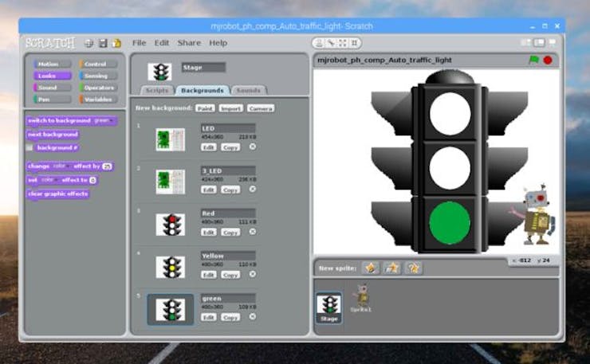Image resolution: width=590 pixels, height=364 pixels.
Task: Delete the LED background
Action: click(253, 147)
